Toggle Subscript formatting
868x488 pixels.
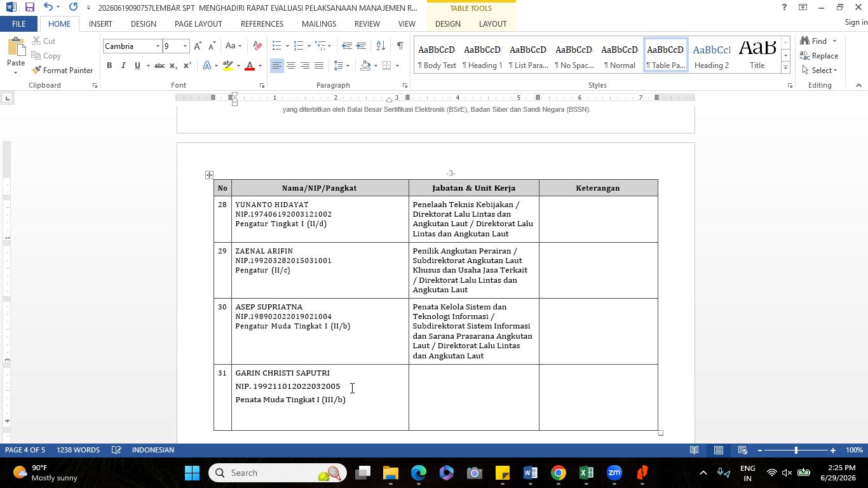173,65
